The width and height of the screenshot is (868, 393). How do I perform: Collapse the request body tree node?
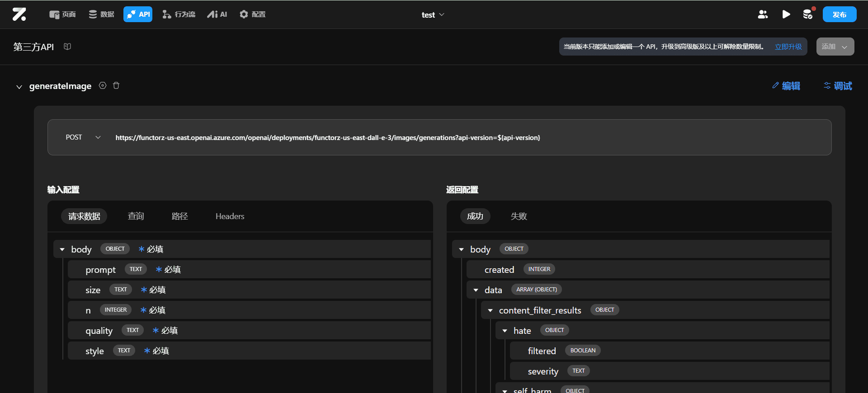(62, 249)
